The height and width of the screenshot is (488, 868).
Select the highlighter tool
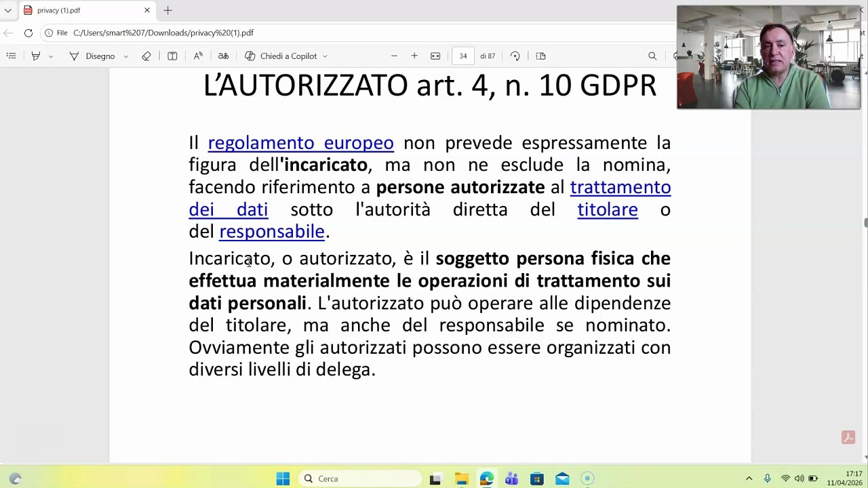click(x=36, y=56)
